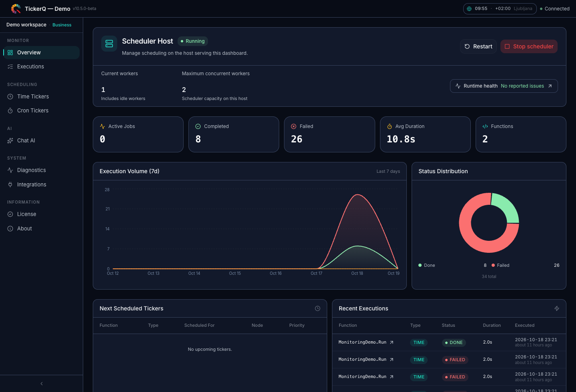The width and height of the screenshot is (576, 392).
Task: Click the Failed legend entry
Action: (x=526, y=265)
